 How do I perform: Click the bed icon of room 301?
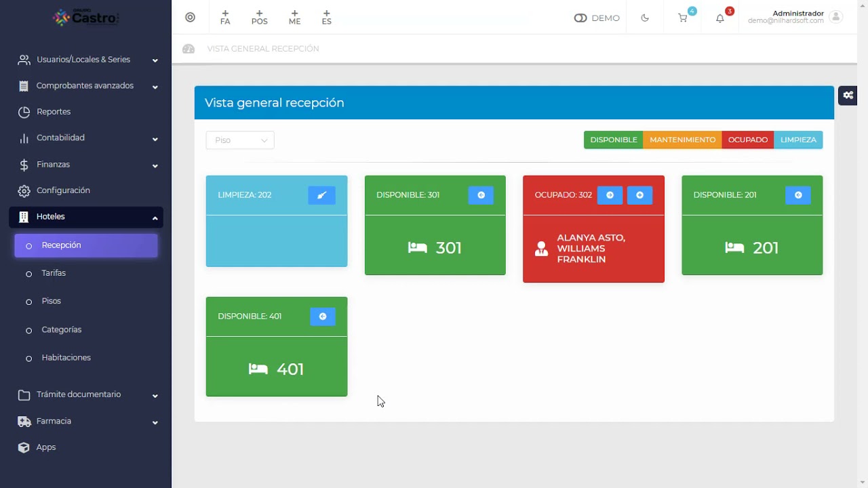click(418, 248)
